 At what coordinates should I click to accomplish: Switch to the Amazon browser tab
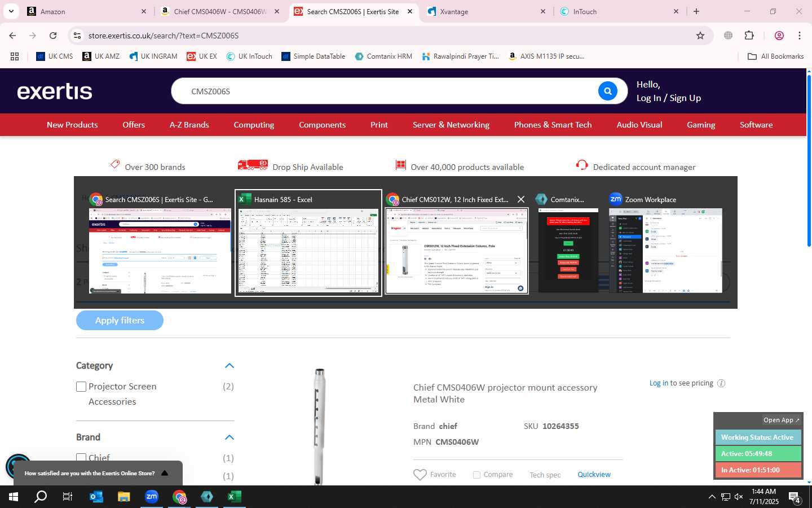(x=87, y=11)
